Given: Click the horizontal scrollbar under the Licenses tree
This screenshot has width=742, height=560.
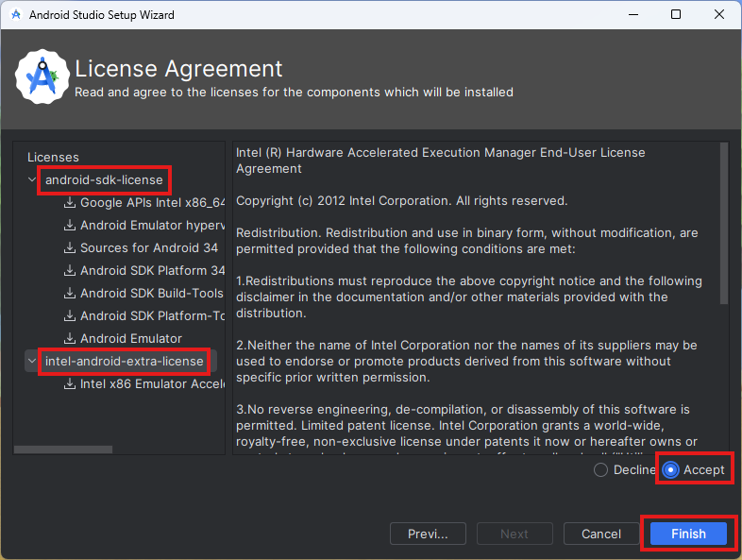Looking at the screenshot, I should pos(63,450).
